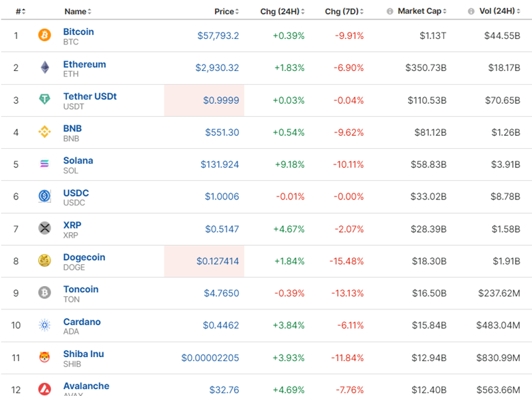Click Shiba Inu price $0.00002205
Image resolution: width=532 pixels, height=396 pixels.
point(210,358)
